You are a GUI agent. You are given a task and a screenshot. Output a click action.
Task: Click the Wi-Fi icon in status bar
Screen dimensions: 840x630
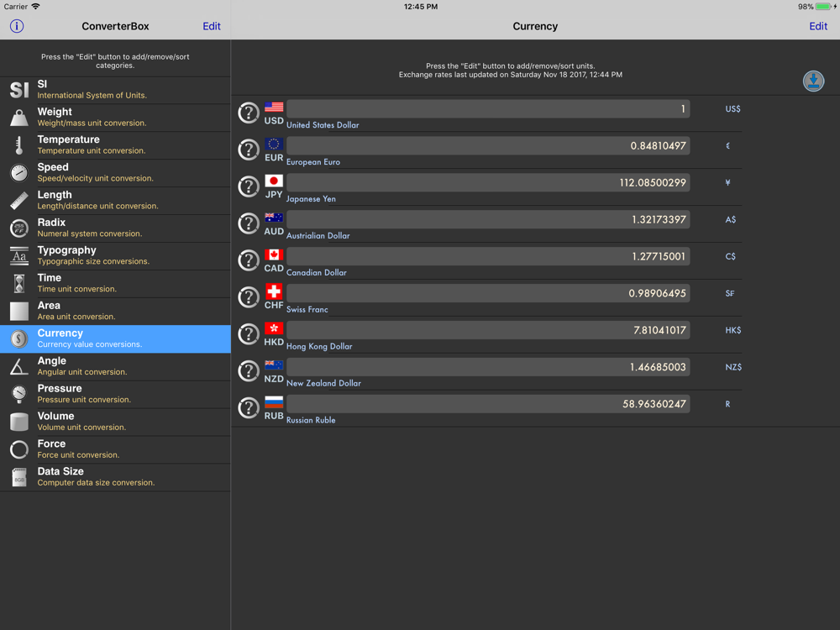click(x=35, y=7)
